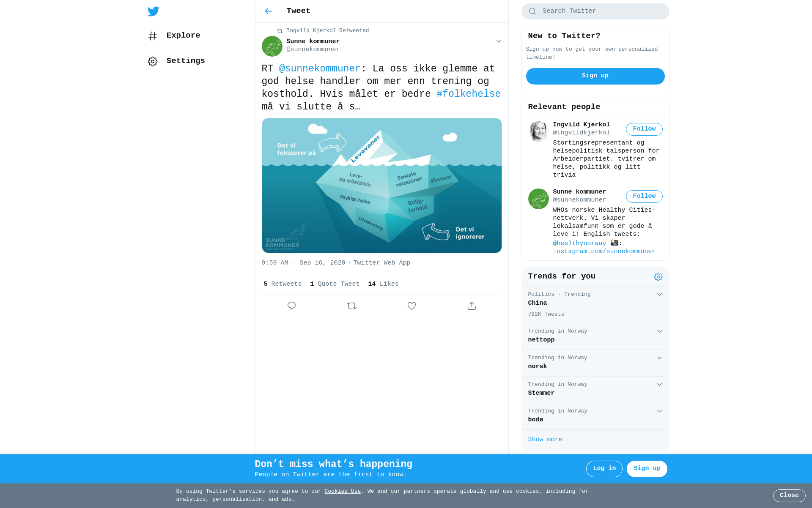Share the tweet via share icon
This screenshot has width=812, height=508.
click(472, 306)
